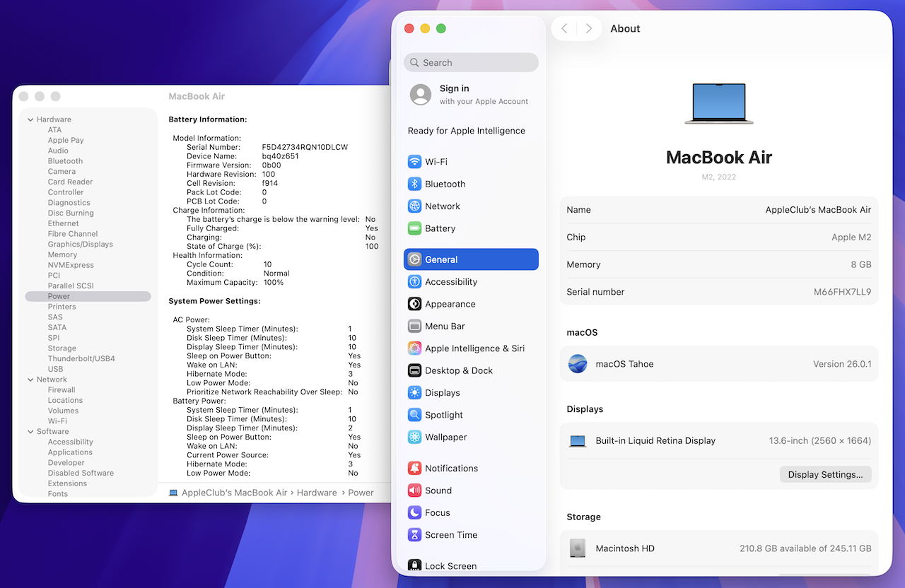The width and height of the screenshot is (905, 588).
Task: Collapse the Hardware tree section
Action: tap(30, 119)
